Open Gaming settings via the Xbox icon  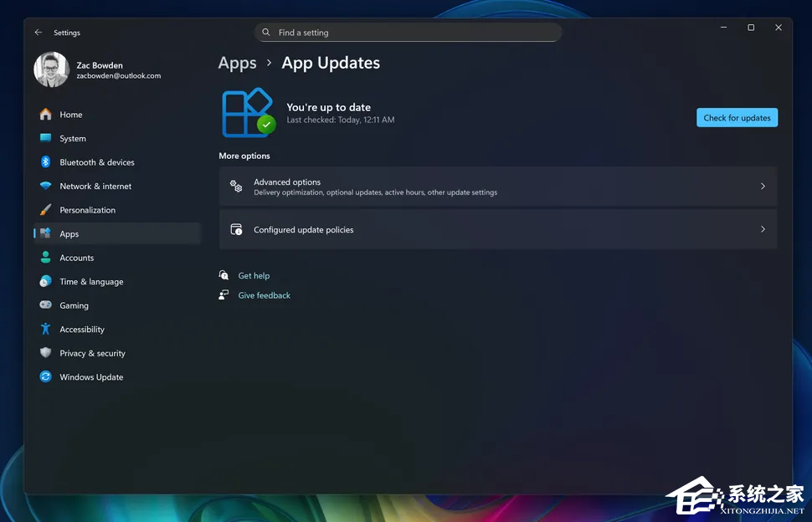click(x=45, y=305)
